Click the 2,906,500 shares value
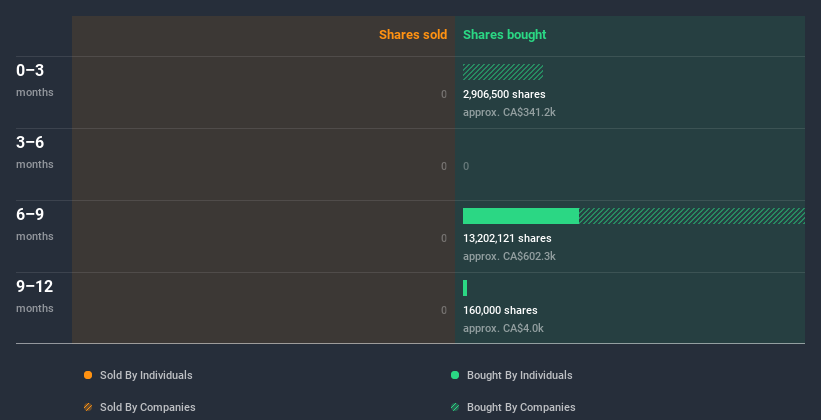 pos(504,94)
